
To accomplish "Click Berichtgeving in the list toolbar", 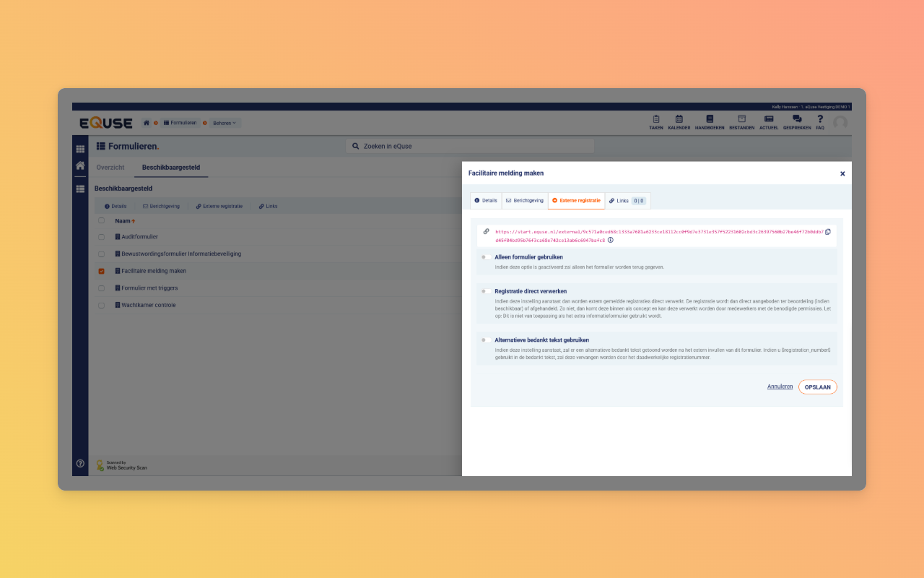I will [x=161, y=207].
